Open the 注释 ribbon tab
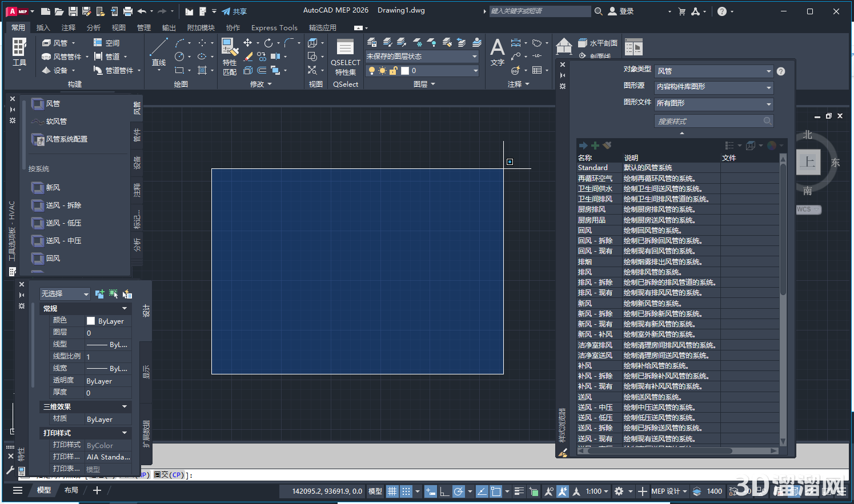This screenshot has height=504, width=854. [69, 27]
